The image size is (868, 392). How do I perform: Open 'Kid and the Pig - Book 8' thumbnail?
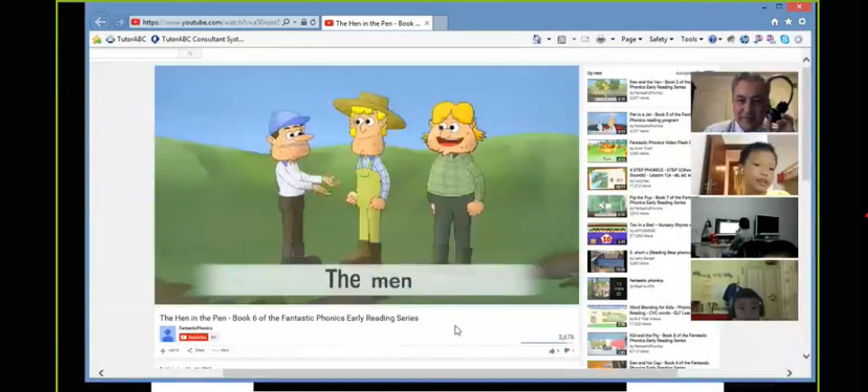[608, 344]
